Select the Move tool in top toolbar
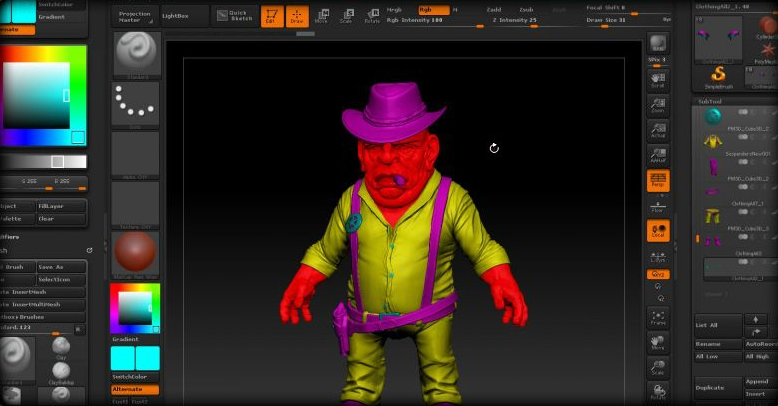The image size is (778, 406). (x=322, y=16)
